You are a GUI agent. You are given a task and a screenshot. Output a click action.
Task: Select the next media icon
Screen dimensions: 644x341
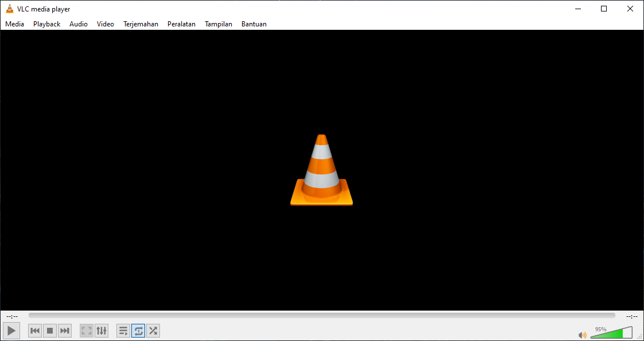click(64, 330)
